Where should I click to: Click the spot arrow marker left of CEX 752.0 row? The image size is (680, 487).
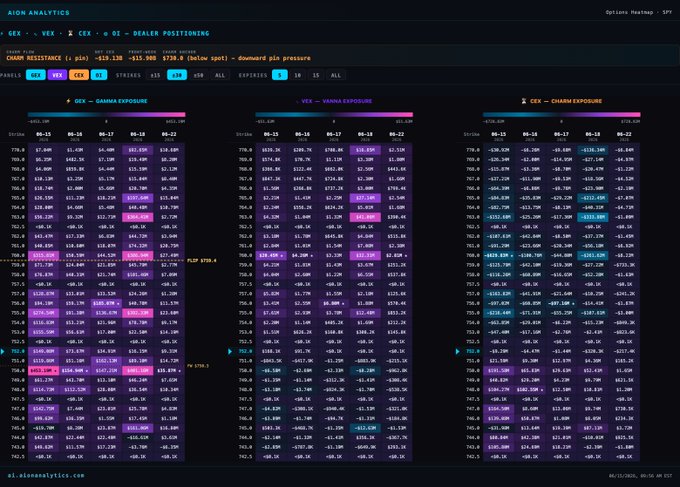pos(457,351)
